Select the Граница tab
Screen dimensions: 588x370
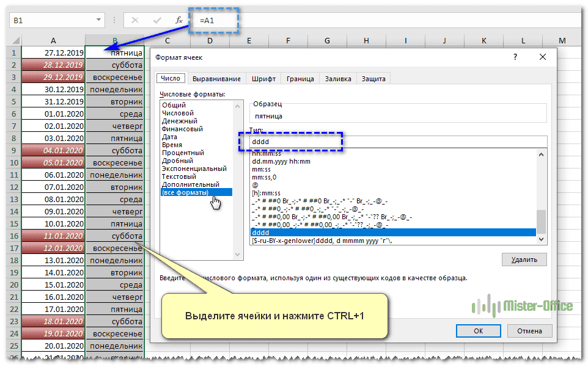click(x=300, y=79)
